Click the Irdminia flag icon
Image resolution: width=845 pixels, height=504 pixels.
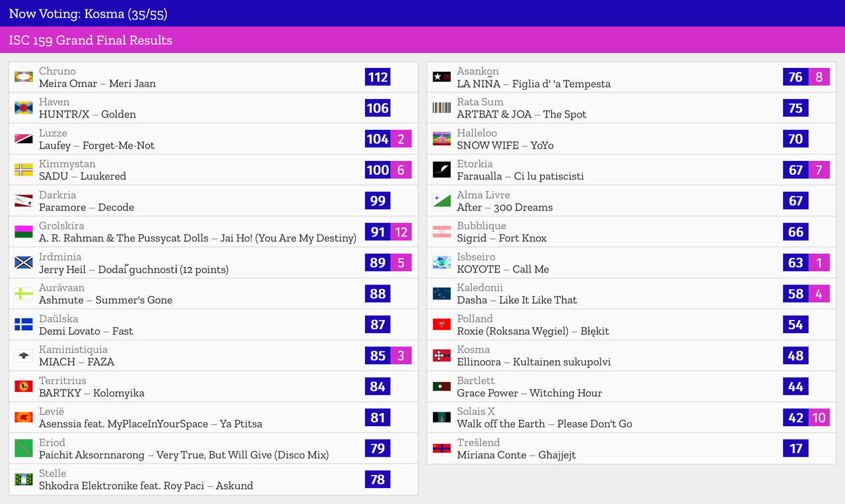coord(24,263)
